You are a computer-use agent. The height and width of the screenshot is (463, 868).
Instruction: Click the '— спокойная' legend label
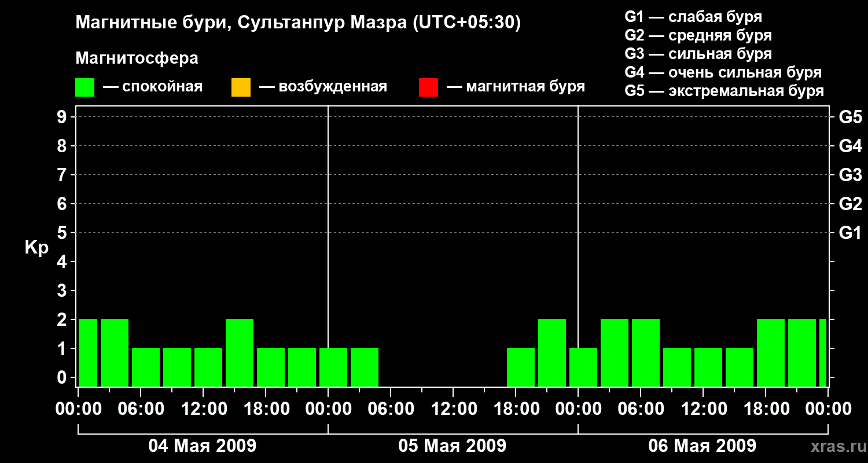click(153, 87)
